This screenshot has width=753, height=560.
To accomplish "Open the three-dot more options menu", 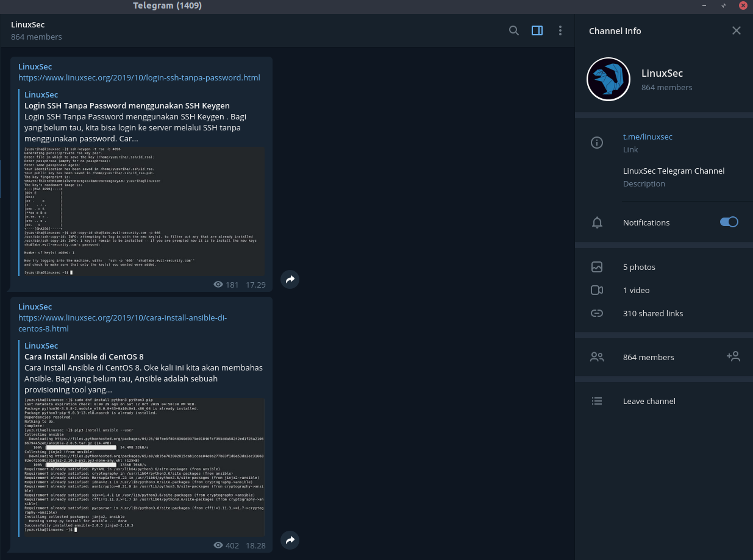I will (560, 30).
